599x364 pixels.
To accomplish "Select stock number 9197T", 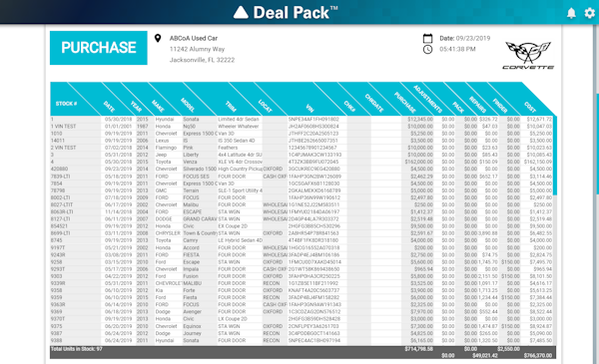I will tap(58, 247).
